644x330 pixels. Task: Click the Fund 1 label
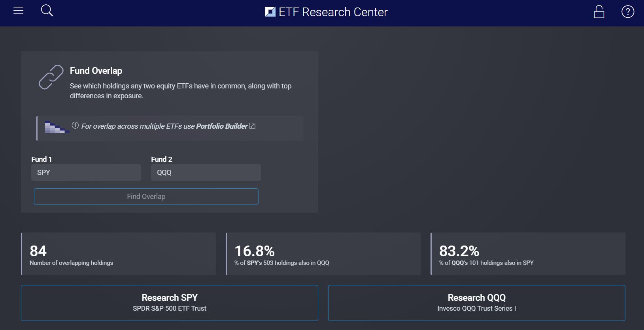pos(42,159)
